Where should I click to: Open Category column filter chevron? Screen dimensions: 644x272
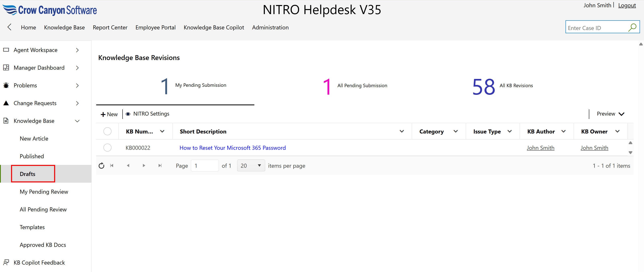click(455, 131)
